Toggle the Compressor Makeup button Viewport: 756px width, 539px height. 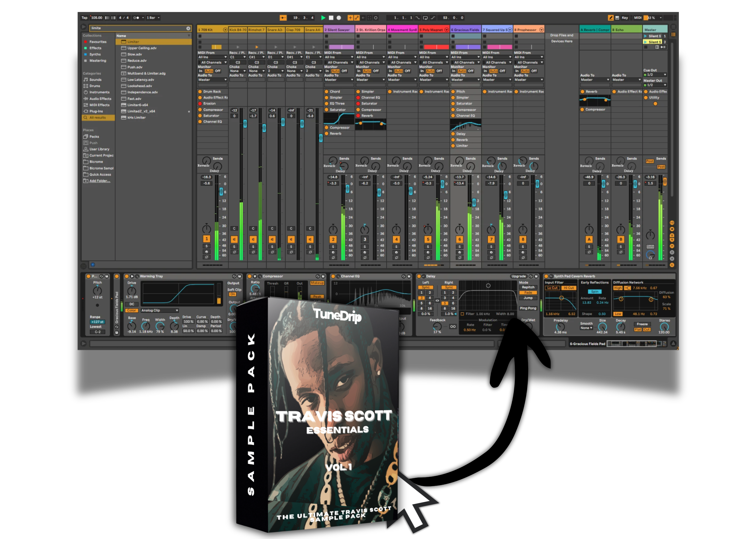(317, 283)
